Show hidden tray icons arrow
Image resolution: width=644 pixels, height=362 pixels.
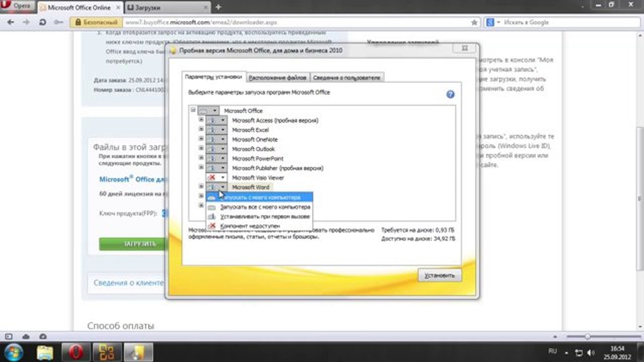click(567, 352)
